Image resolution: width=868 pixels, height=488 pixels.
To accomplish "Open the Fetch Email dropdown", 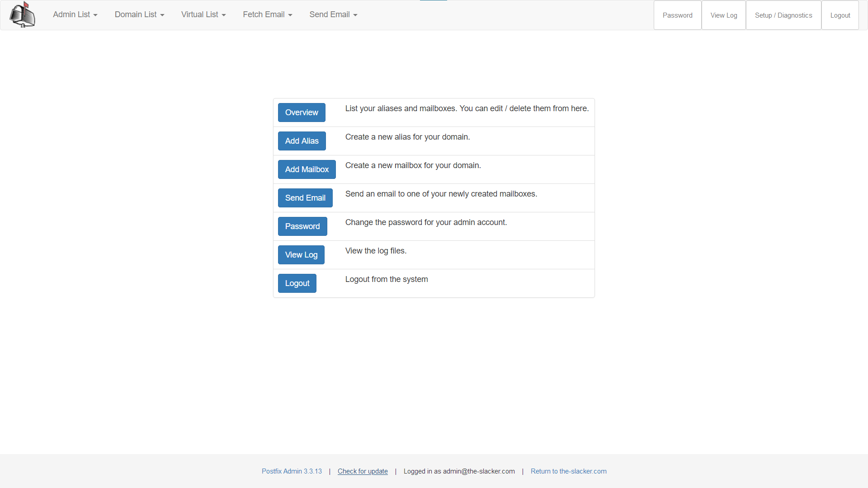I will 266,14.
